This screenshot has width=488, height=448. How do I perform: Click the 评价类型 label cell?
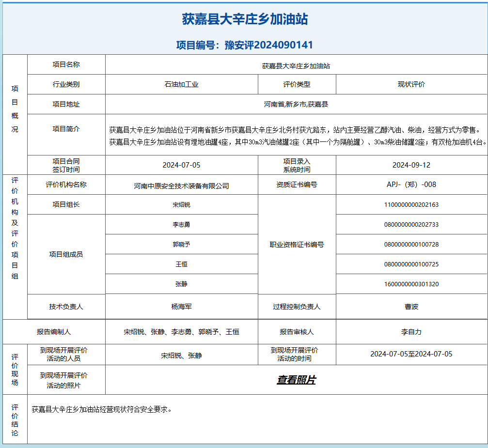pyautogui.click(x=297, y=84)
